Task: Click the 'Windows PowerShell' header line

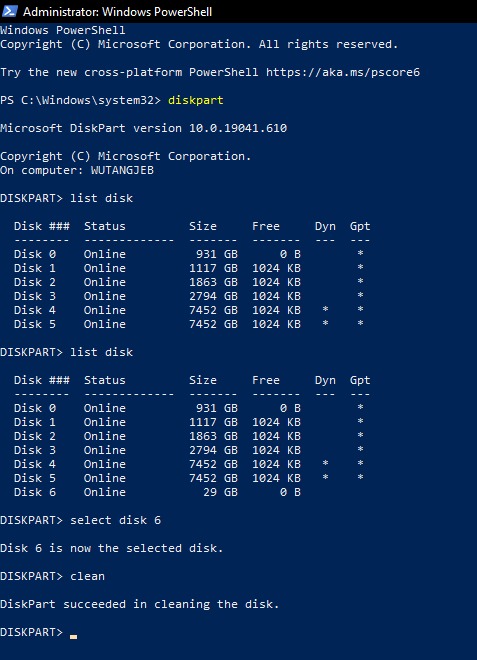Action: click(63, 30)
